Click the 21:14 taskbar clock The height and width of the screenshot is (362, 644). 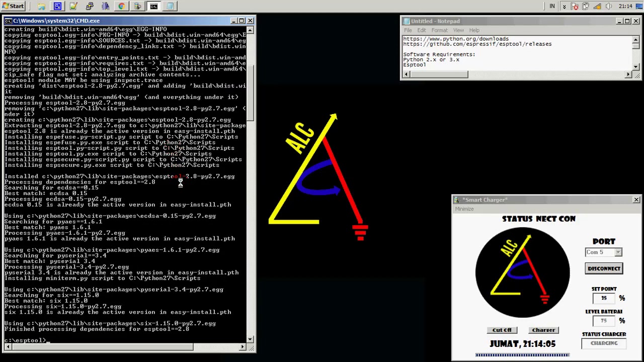tap(625, 6)
